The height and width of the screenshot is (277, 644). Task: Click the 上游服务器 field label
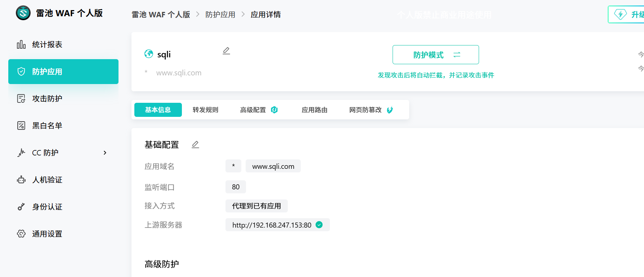coord(164,225)
